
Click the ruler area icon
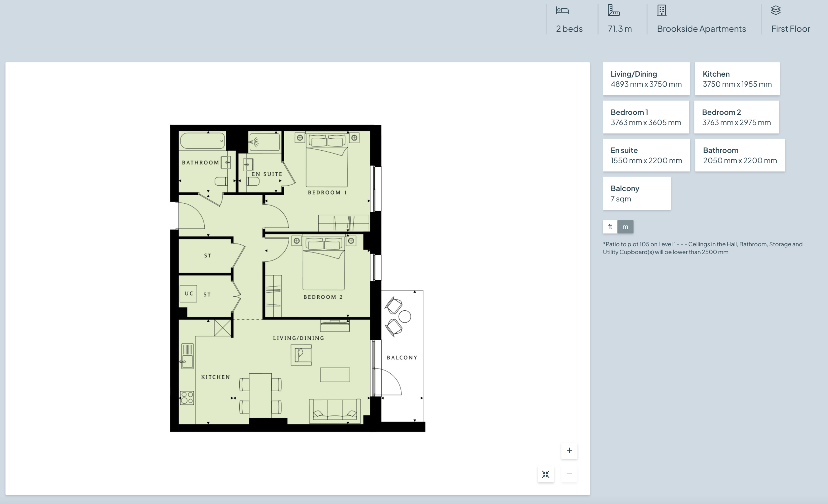click(613, 10)
